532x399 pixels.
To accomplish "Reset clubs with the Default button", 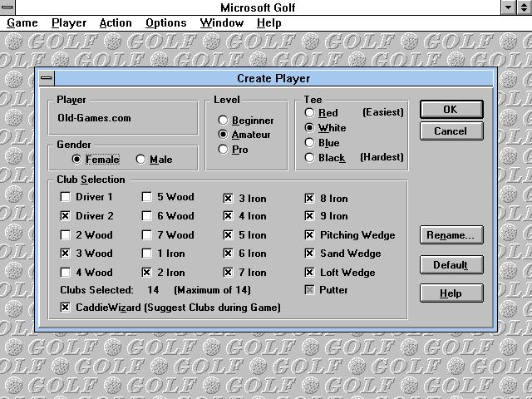I will pos(451,264).
